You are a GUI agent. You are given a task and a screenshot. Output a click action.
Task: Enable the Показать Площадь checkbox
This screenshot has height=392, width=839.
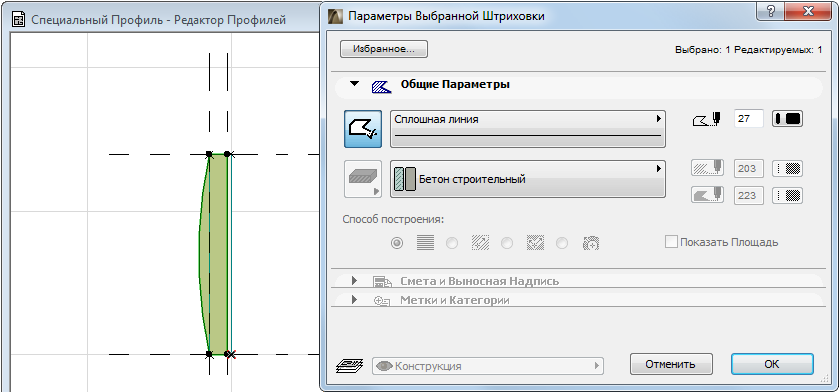671,242
